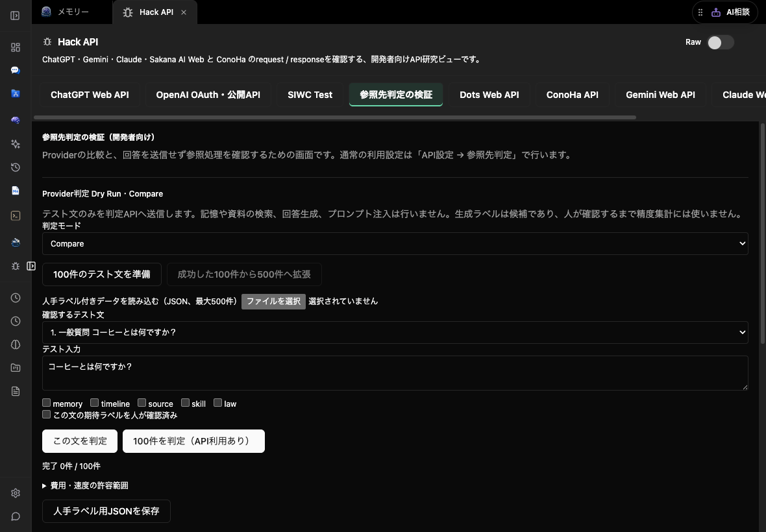The height and width of the screenshot is (532, 766).
Task: Check the skill checkbox
Action: 185,403
